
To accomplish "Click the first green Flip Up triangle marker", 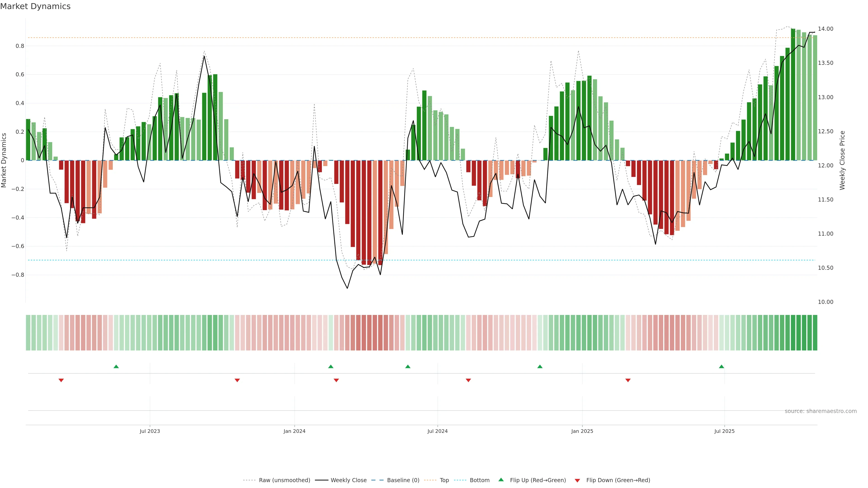I will [116, 366].
